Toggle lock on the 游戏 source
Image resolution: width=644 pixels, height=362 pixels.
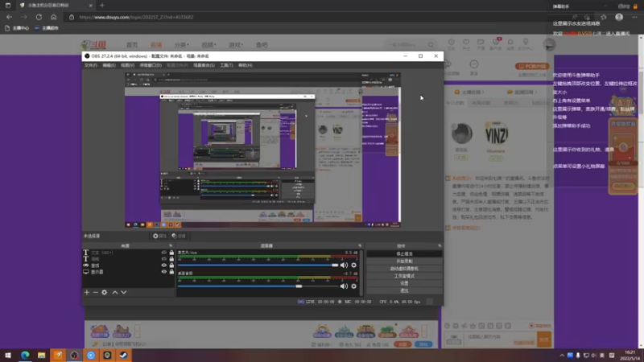pos(171,265)
